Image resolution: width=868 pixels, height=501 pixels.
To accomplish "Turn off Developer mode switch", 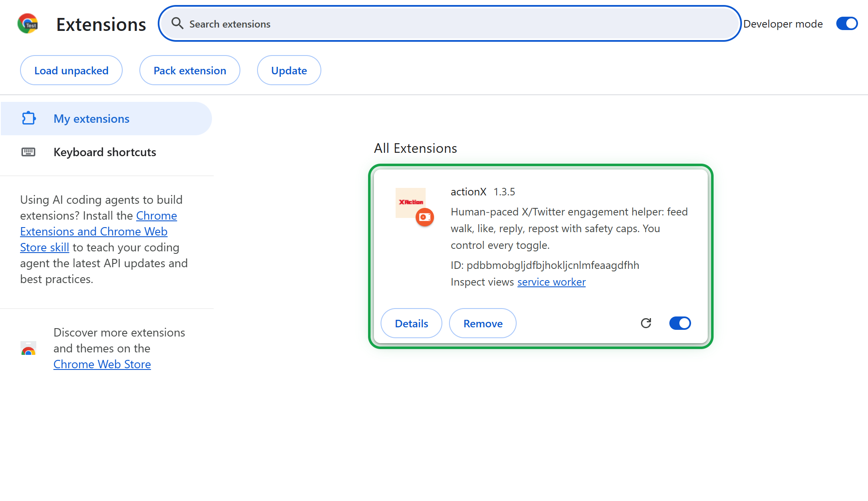I will pyautogui.click(x=847, y=23).
